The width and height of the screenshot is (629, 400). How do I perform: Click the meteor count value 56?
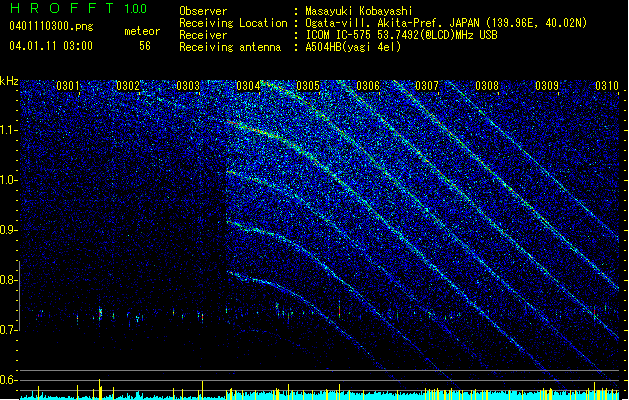coord(145,46)
